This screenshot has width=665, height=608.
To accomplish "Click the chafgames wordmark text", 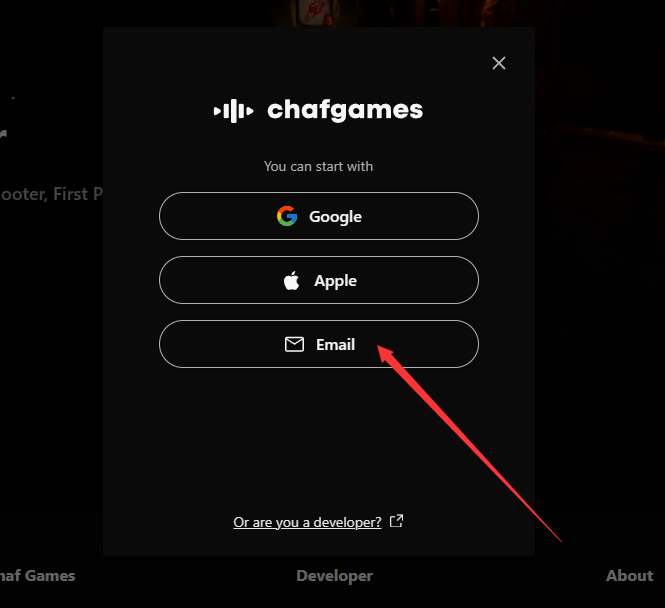I will click(x=345, y=111).
